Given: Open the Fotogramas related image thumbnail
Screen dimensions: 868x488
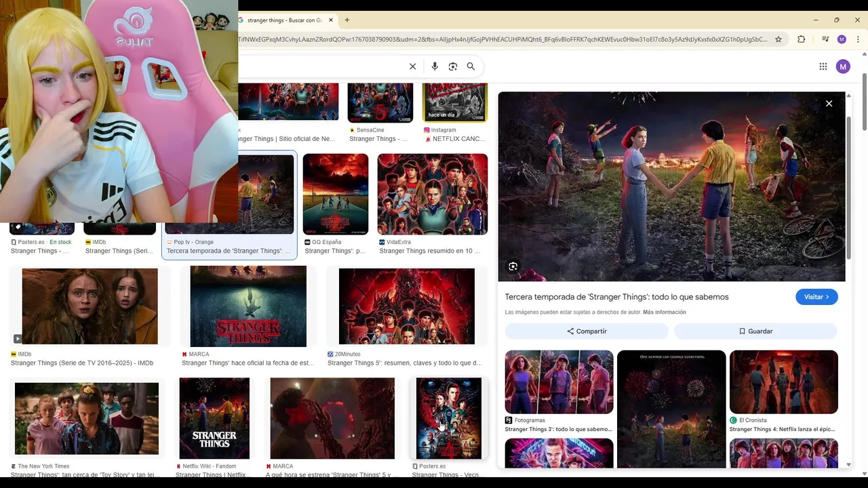Looking at the screenshot, I should [x=559, y=382].
